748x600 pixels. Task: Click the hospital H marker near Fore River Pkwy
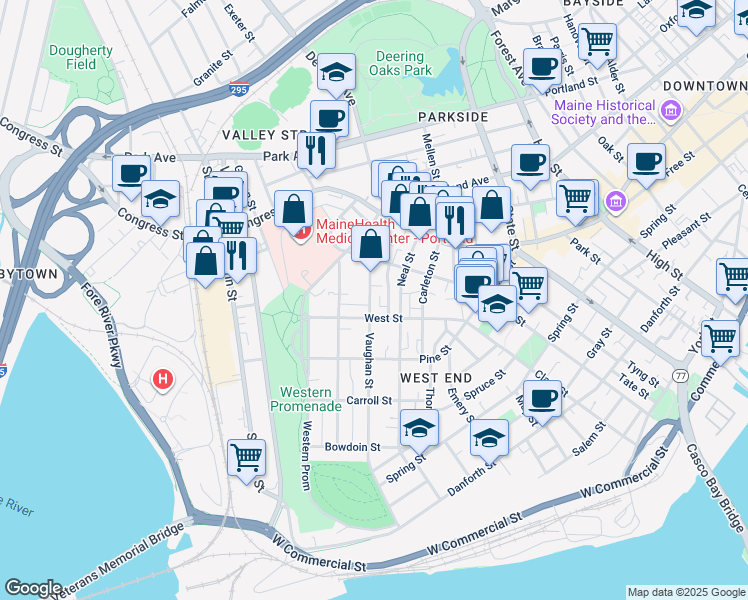(x=163, y=380)
